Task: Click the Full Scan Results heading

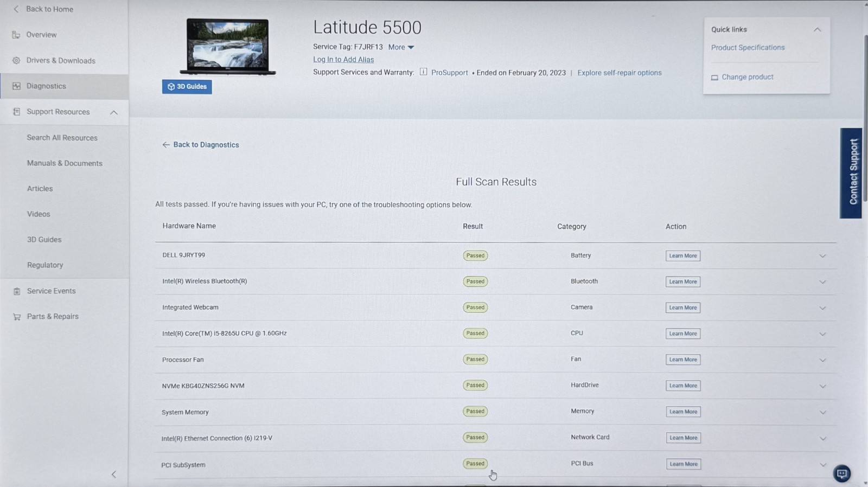Action: click(496, 182)
